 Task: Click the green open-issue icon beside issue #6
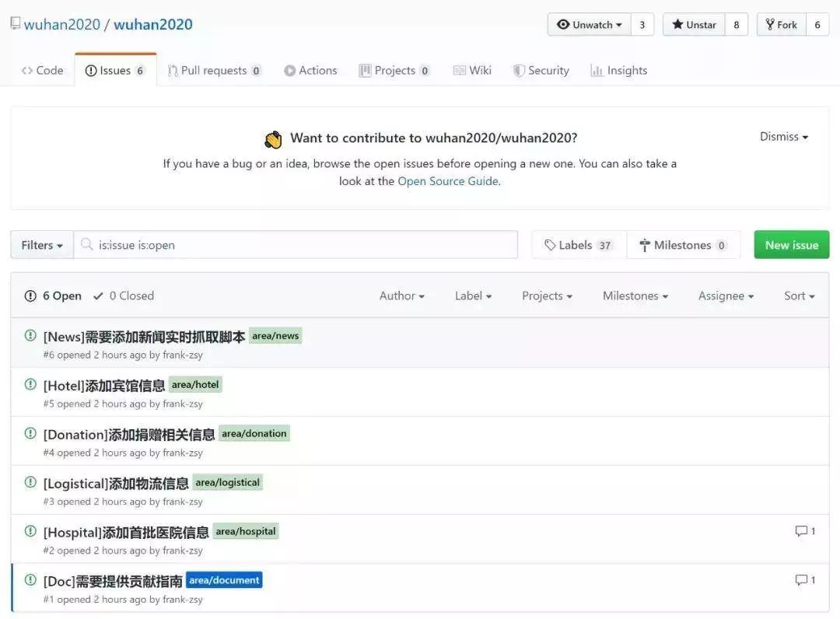pyautogui.click(x=30, y=335)
